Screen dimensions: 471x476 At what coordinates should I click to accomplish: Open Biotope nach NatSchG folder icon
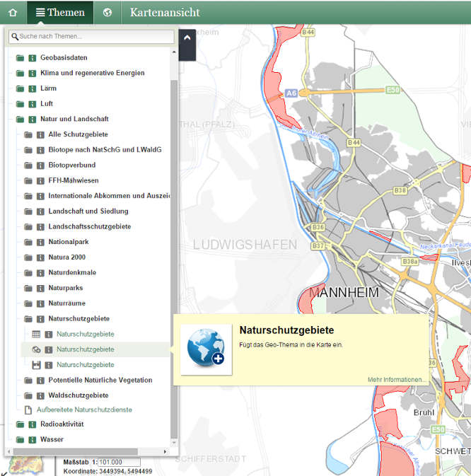click(x=28, y=150)
